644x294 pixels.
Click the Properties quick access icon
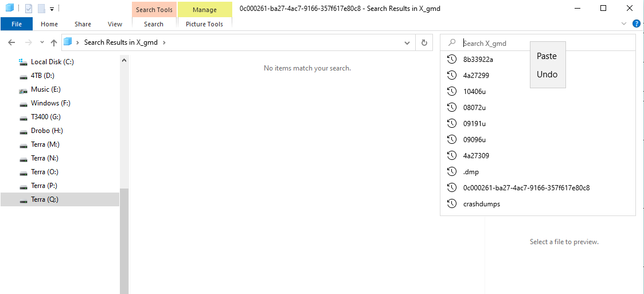[x=29, y=8]
